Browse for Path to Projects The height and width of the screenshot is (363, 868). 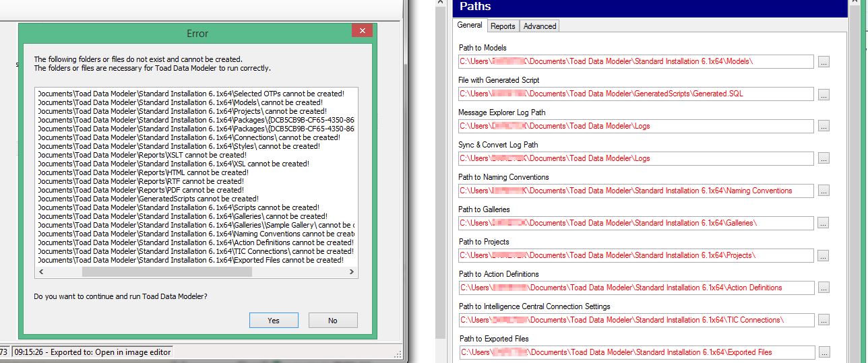(x=824, y=255)
